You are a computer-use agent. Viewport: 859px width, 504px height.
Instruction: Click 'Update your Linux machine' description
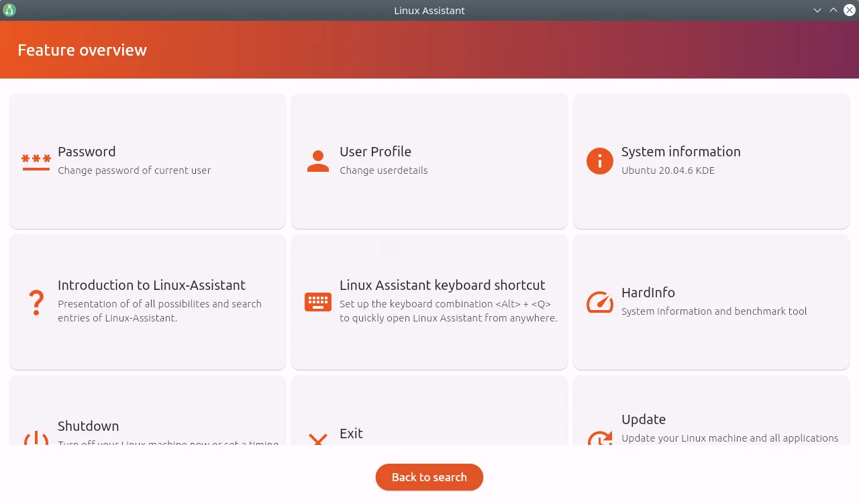pos(729,438)
